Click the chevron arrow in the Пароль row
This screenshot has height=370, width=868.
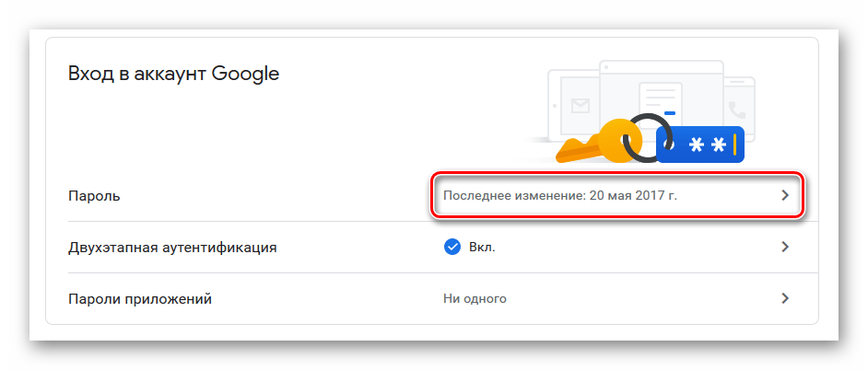tap(785, 195)
